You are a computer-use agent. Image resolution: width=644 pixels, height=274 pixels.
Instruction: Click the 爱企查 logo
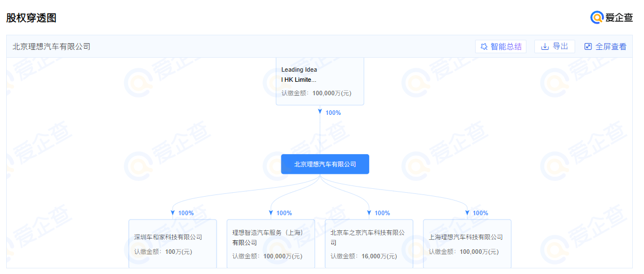click(x=612, y=17)
